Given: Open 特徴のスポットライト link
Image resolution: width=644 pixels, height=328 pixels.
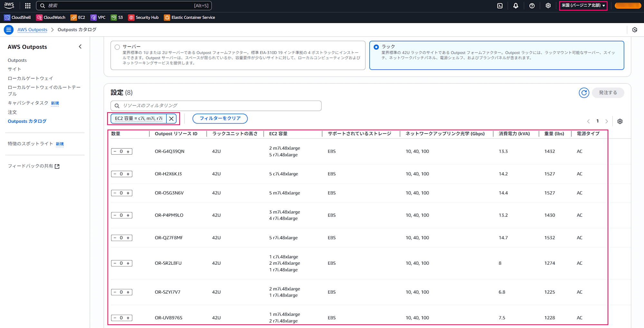Looking at the screenshot, I should click(x=30, y=144).
